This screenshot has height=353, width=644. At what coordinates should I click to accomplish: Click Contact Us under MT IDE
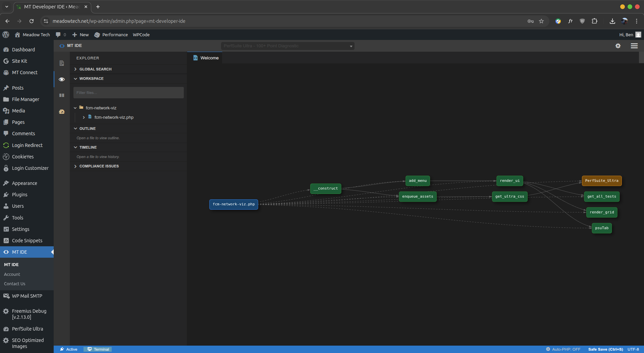tap(14, 284)
